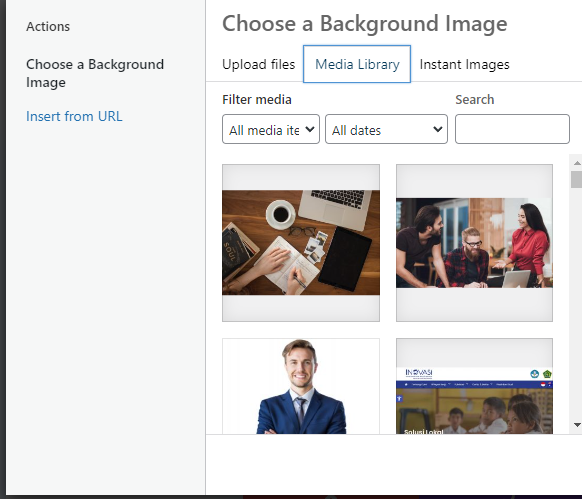The image size is (582, 499).
Task: Click the scrollbar down arrow
Action: pyautogui.click(x=577, y=425)
